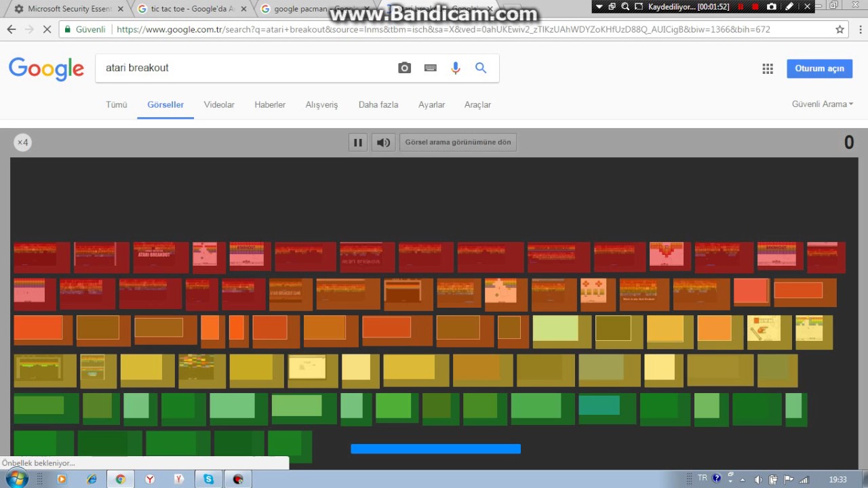Image resolution: width=868 pixels, height=488 pixels.
Task: Click Bandicam rectangle area select icon
Action: [x=639, y=6]
